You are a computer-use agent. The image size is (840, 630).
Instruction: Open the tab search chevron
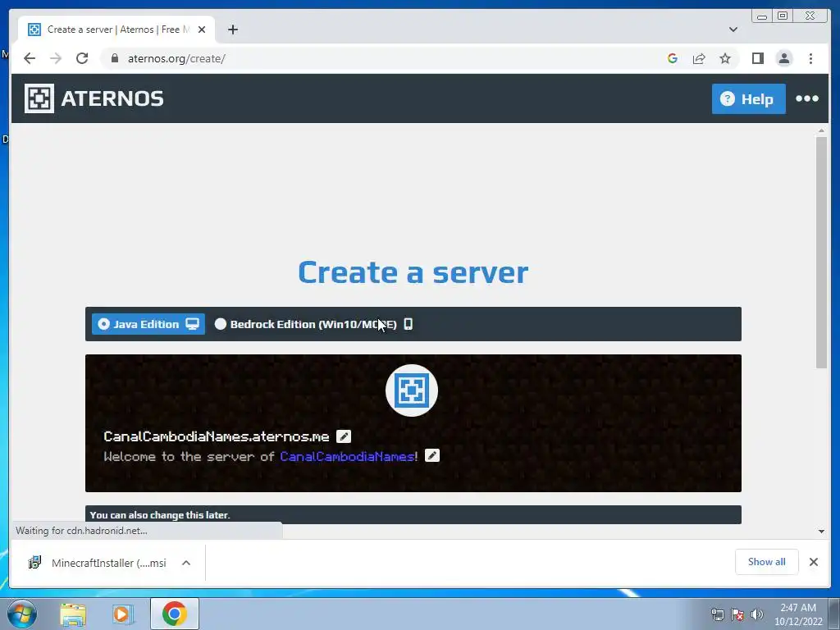pyautogui.click(x=733, y=30)
